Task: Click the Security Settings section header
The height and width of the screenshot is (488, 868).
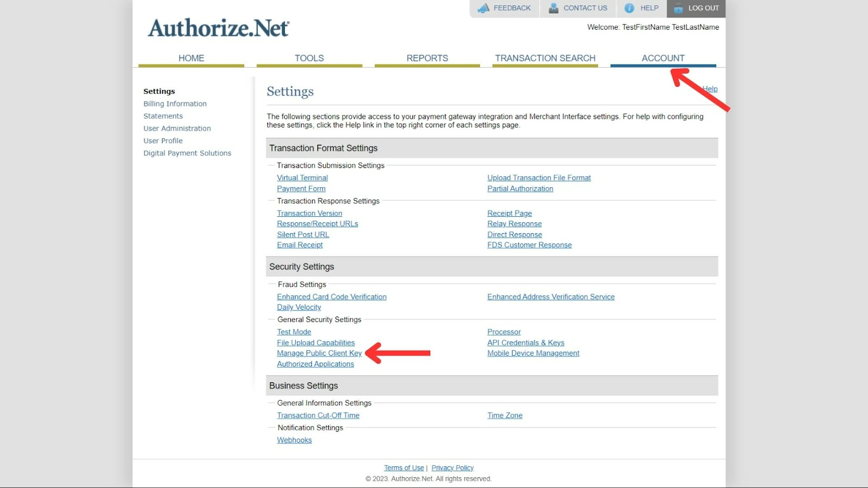Action: click(x=492, y=267)
